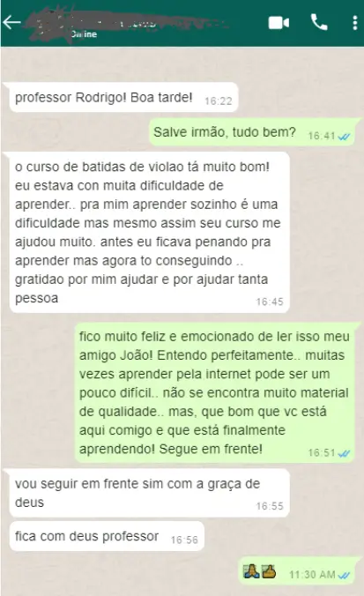
Task: Open the scribbled-out contact name in header
Action: [x=127, y=21]
